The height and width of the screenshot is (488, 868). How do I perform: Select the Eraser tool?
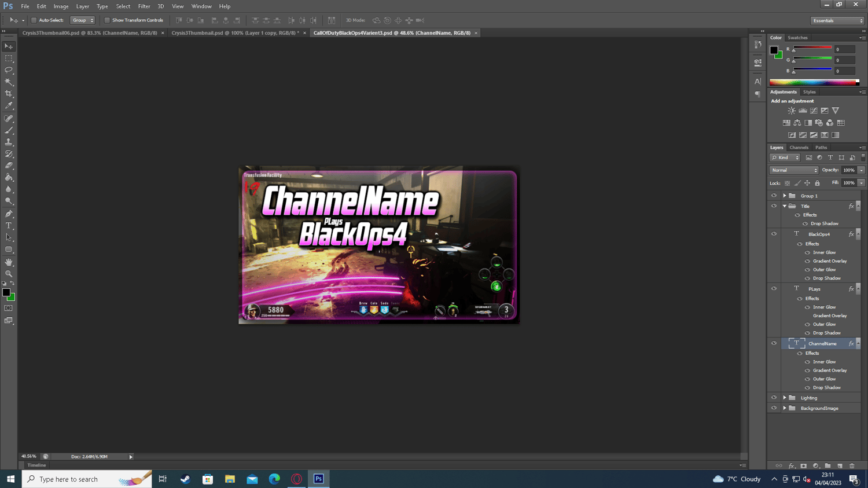pyautogui.click(x=9, y=166)
